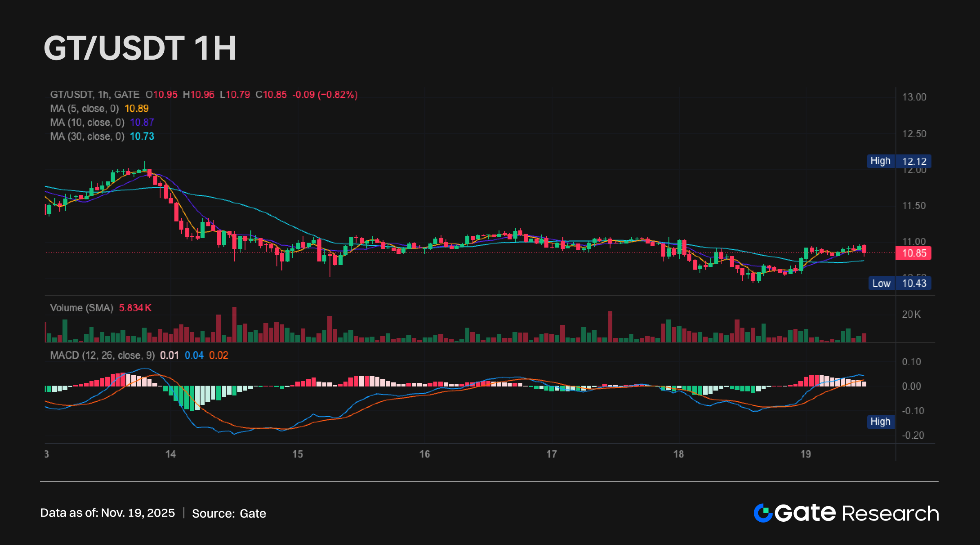980x545 pixels.
Task: Click the date 15 on time axis
Action: point(298,454)
